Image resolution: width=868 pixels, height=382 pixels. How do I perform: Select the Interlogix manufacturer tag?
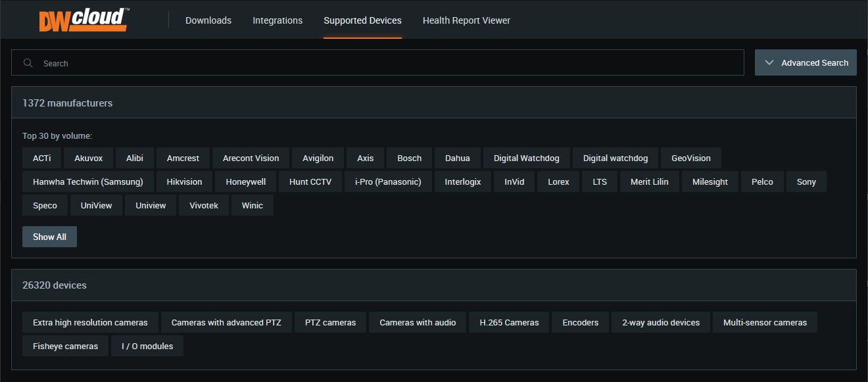[463, 181]
